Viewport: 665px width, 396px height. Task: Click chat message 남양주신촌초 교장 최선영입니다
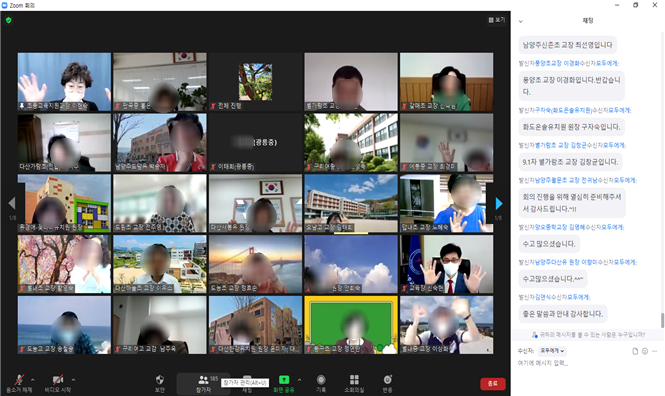[x=567, y=45]
